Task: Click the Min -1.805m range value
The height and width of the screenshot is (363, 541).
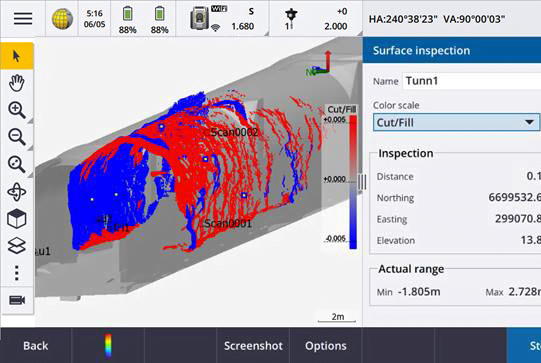Action: click(x=419, y=292)
